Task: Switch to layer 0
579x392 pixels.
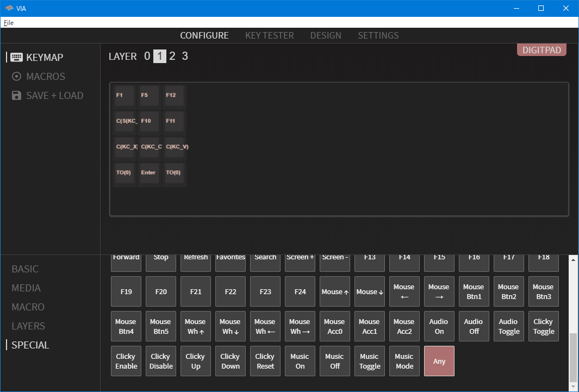Action: (x=147, y=56)
